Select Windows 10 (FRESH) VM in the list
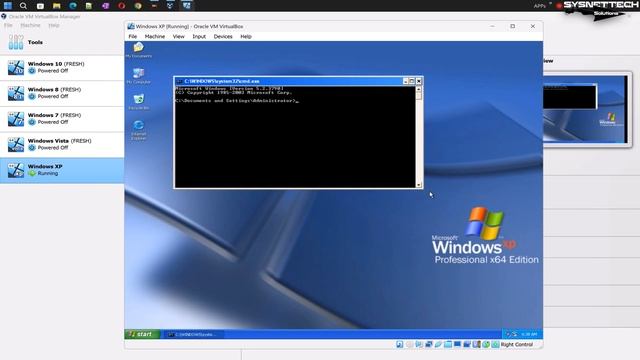Screen dimensions: 640x360 [62, 67]
